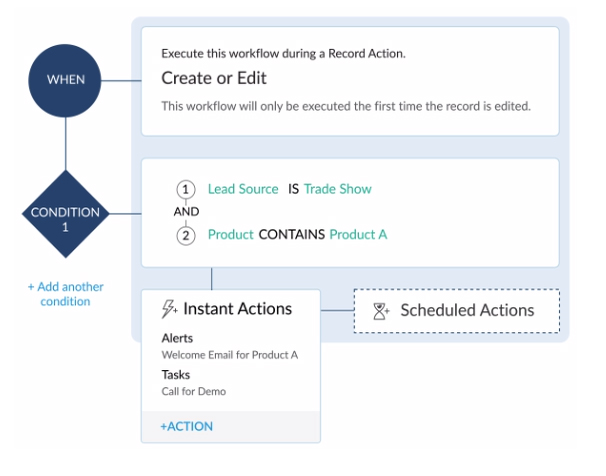Open the Welcome Email for Product A alert
The width and height of the screenshot is (606, 476).
[x=229, y=355]
